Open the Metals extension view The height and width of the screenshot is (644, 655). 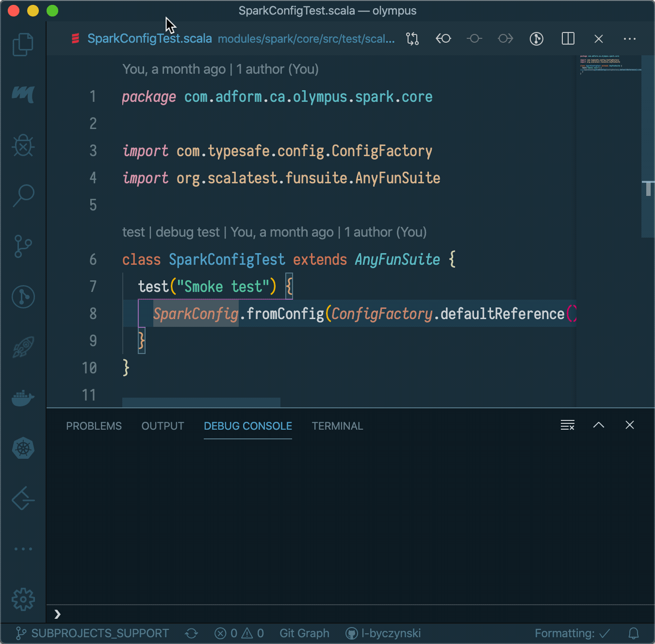[23, 94]
